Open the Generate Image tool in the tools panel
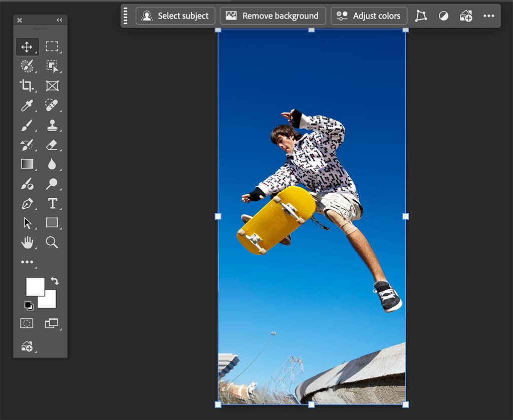This screenshot has width=513, height=420. (x=27, y=346)
